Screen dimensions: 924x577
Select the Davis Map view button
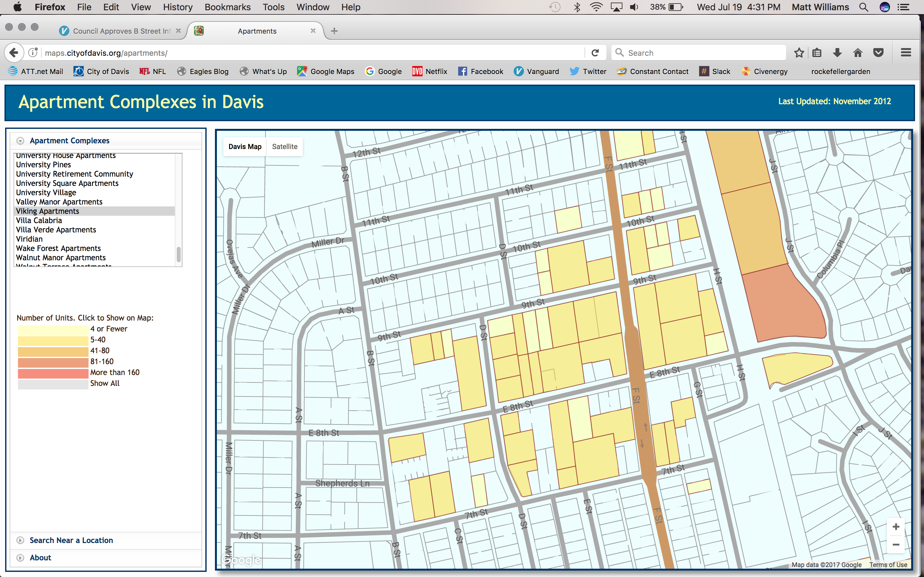click(x=245, y=146)
